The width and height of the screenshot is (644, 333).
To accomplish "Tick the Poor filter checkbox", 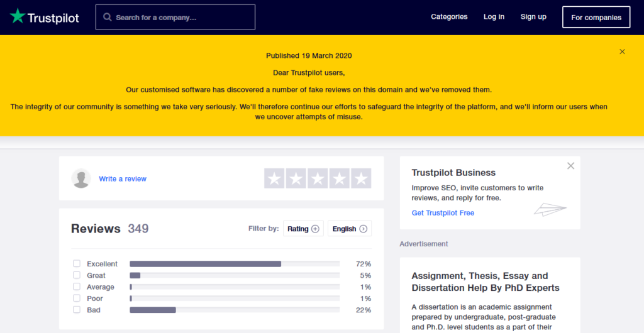I will tap(76, 298).
